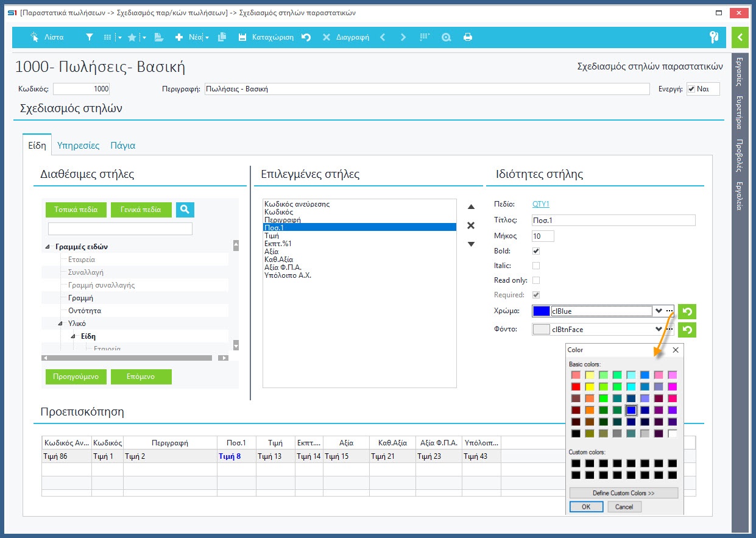Switch to the Υπηρεσίες tab
Image resolution: width=756 pixels, height=538 pixels.
point(78,146)
